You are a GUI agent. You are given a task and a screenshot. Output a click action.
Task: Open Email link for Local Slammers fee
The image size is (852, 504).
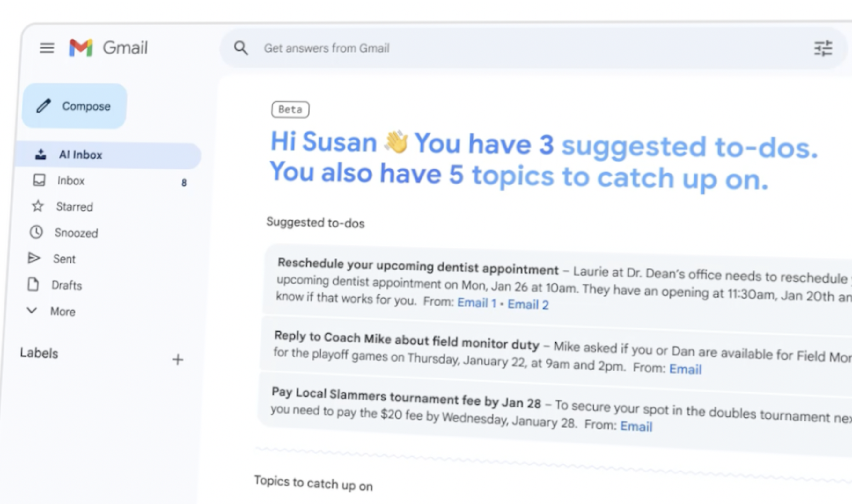(636, 426)
